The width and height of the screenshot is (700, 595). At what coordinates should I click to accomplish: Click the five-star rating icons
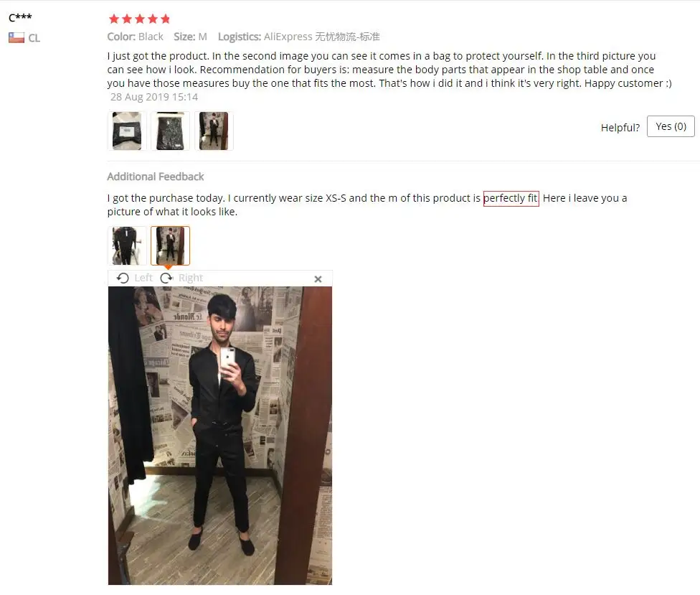point(140,19)
